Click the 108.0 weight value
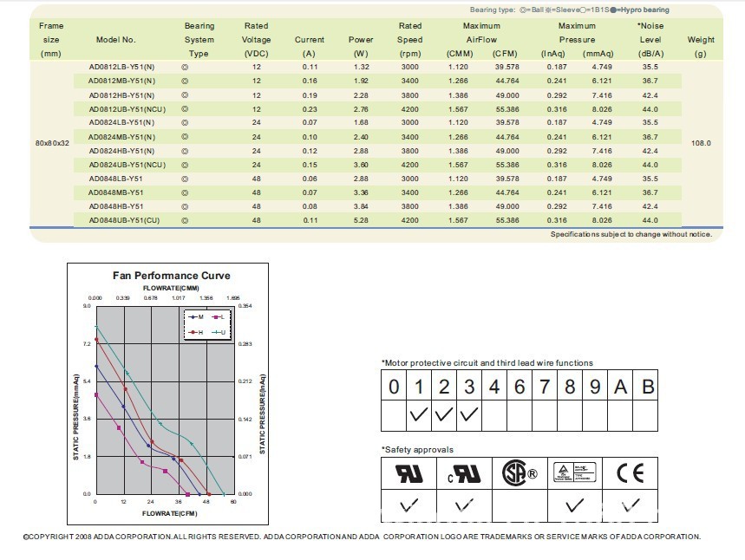This screenshot has height=560, width=745. 701,143
